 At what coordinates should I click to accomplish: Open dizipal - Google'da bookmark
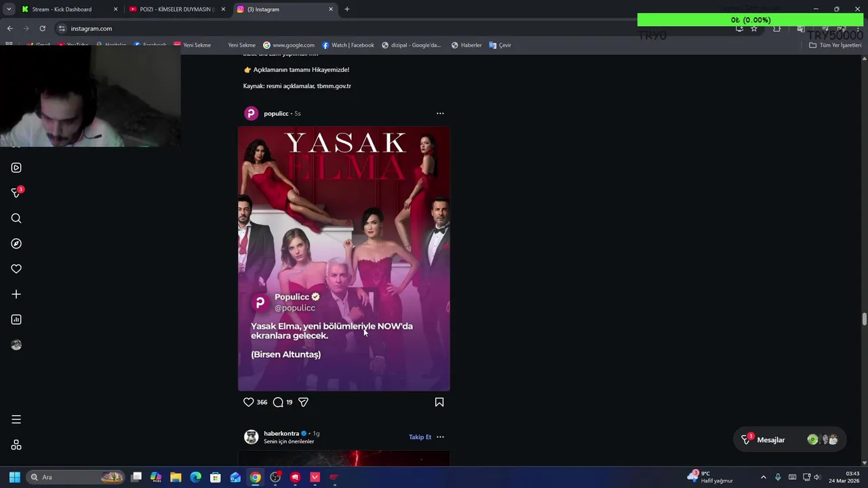(411, 45)
